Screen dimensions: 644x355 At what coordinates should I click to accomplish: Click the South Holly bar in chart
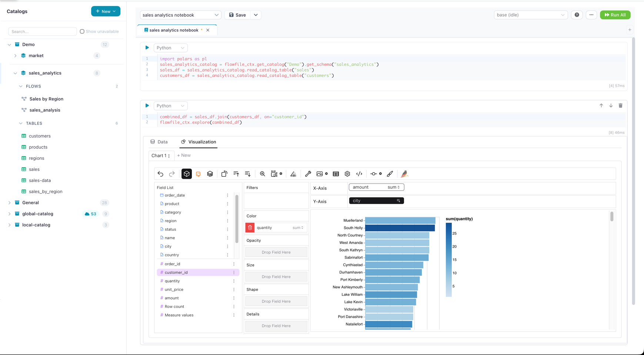(400, 228)
